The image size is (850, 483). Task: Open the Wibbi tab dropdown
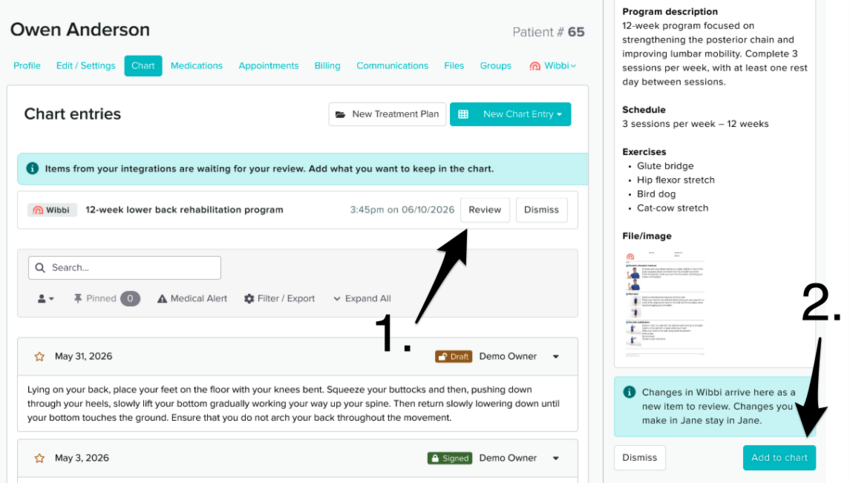[553, 66]
